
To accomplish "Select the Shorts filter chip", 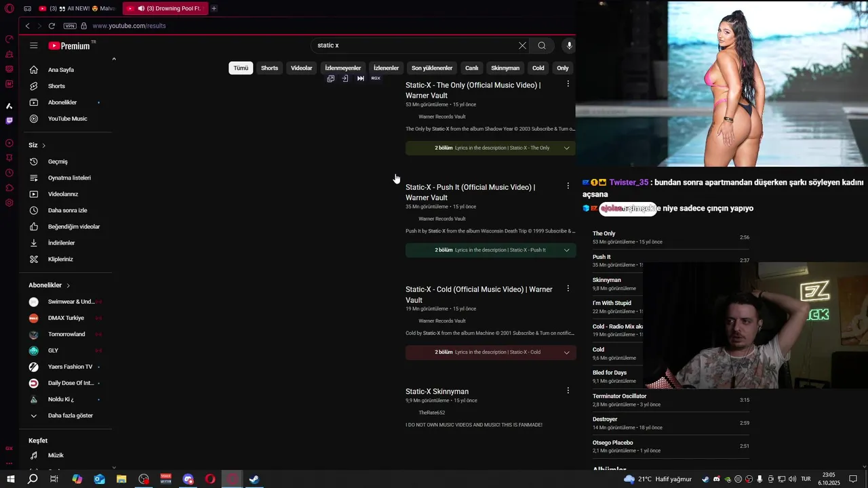I will click(x=270, y=68).
